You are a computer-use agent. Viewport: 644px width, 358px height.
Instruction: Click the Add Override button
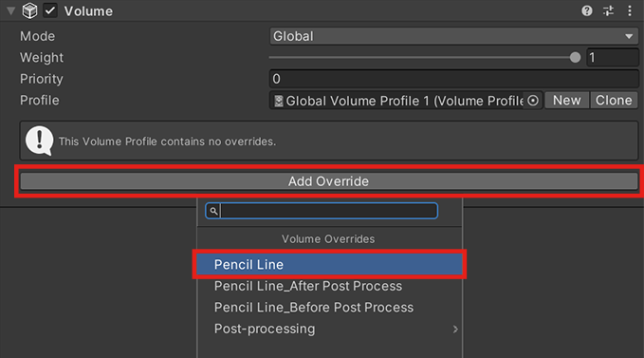[329, 181]
